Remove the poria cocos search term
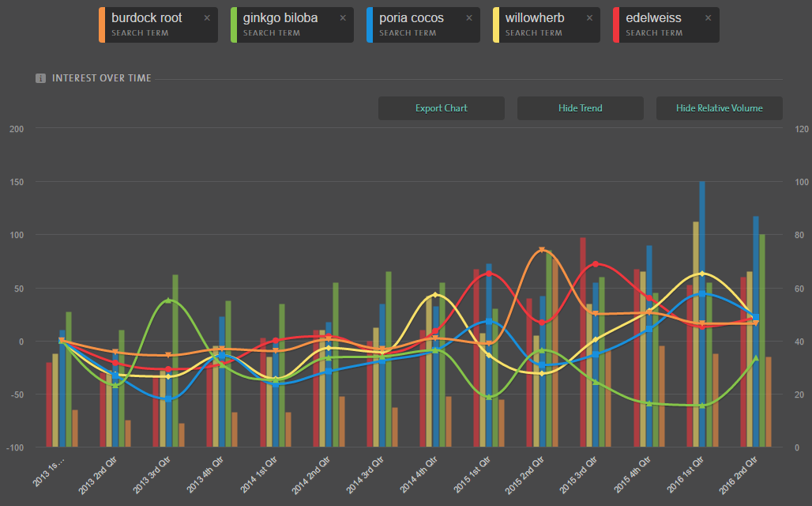The height and width of the screenshot is (506, 812). [x=469, y=18]
